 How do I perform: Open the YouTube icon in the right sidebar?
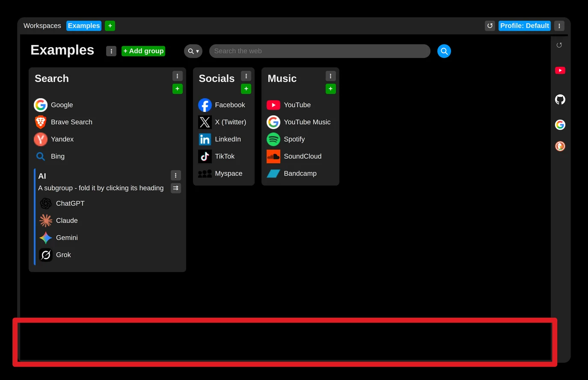coord(560,70)
